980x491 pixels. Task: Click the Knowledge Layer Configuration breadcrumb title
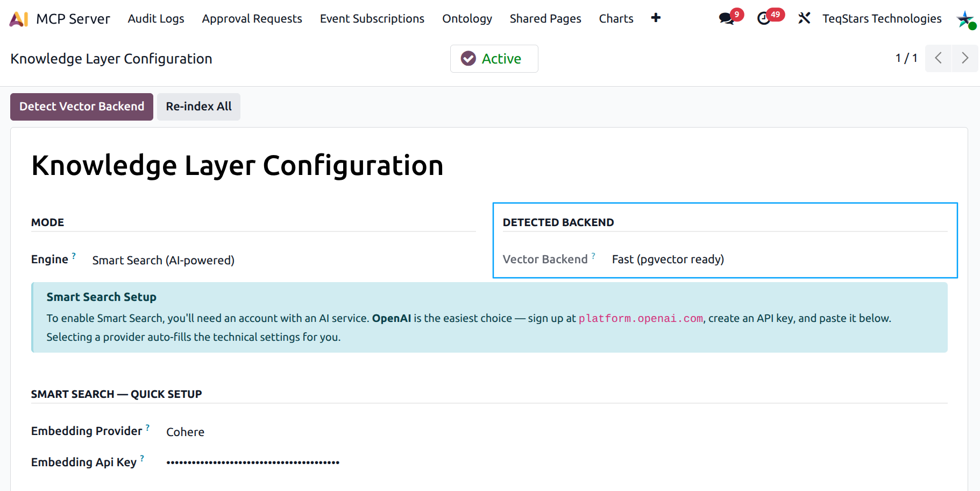[x=111, y=59]
